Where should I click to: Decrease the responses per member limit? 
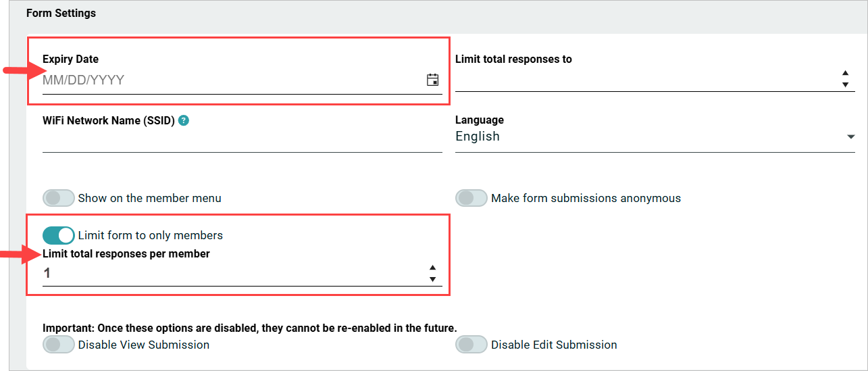click(x=432, y=279)
